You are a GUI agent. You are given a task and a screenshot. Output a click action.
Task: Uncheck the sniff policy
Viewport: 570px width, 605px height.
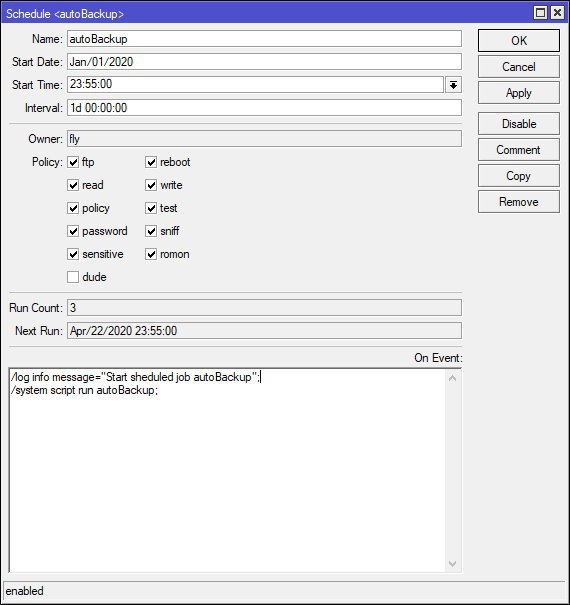[x=151, y=231]
